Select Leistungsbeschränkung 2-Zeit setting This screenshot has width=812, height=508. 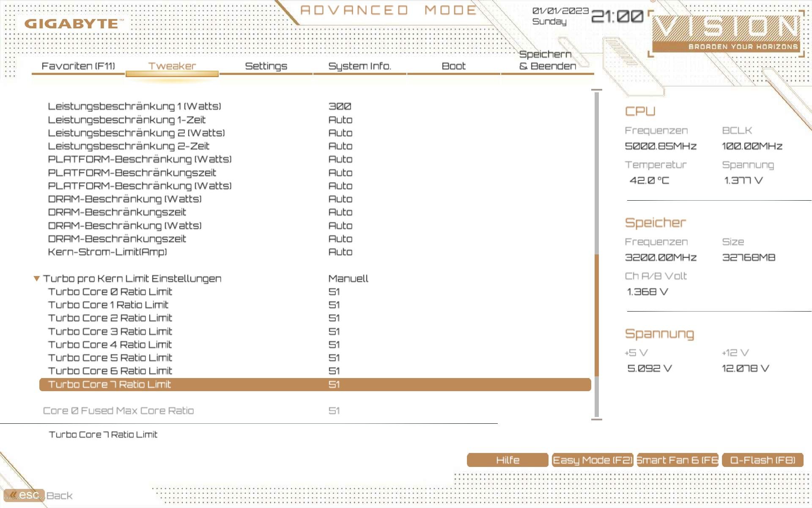coord(129,146)
